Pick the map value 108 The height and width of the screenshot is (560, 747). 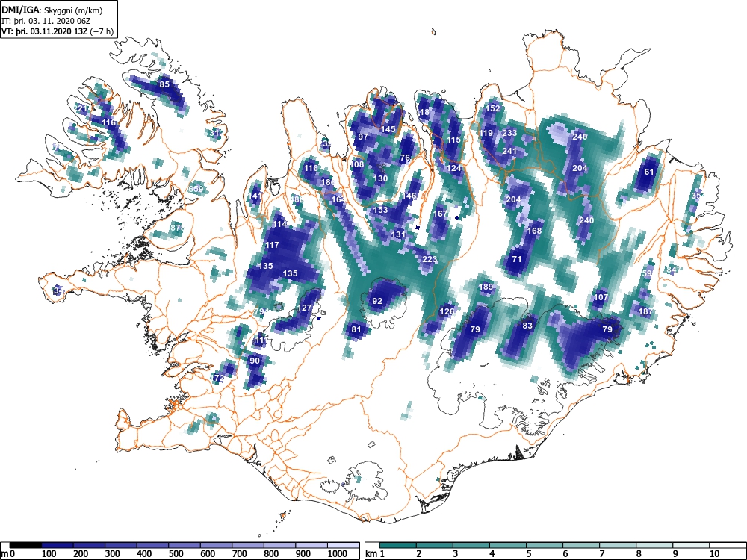tap(357, 164)
